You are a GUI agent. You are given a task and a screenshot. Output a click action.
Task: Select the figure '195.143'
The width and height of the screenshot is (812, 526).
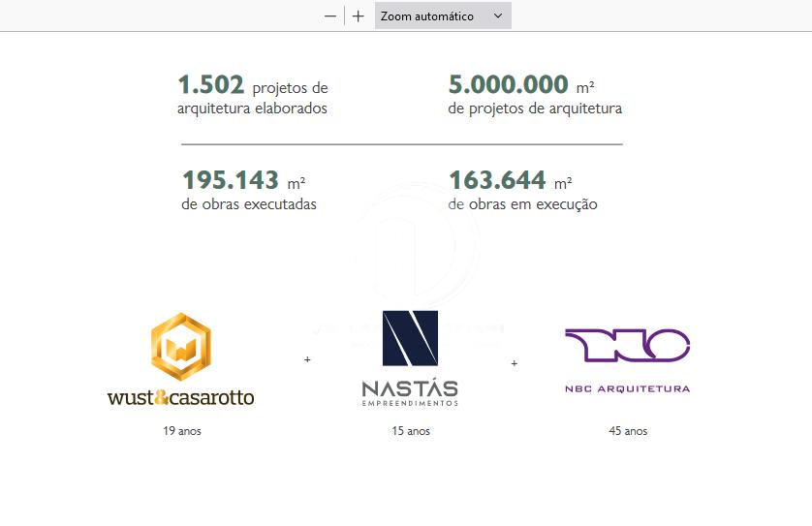[x=231, y=180]
